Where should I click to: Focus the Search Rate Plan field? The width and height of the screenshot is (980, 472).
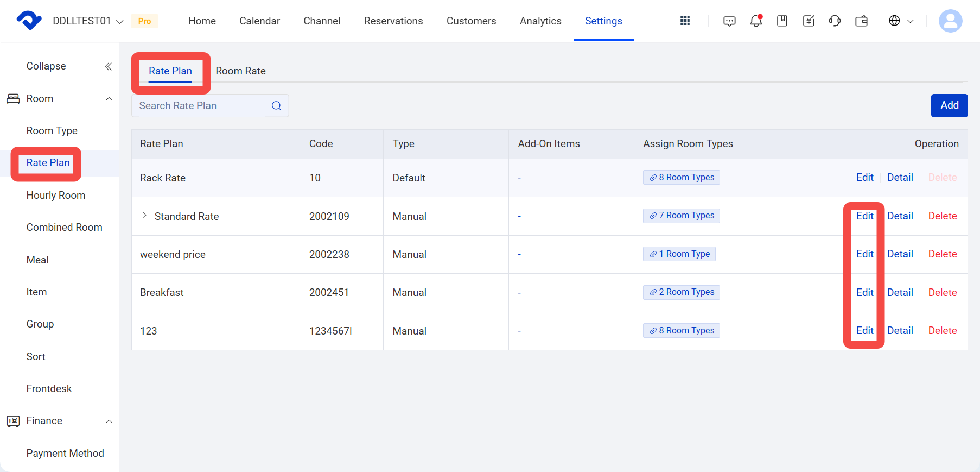[210, 105]
